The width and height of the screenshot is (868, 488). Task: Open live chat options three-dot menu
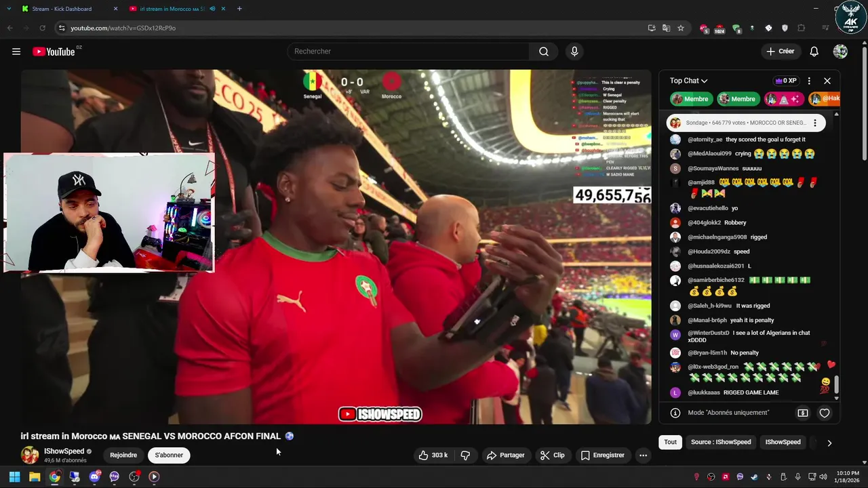[809, 81]
